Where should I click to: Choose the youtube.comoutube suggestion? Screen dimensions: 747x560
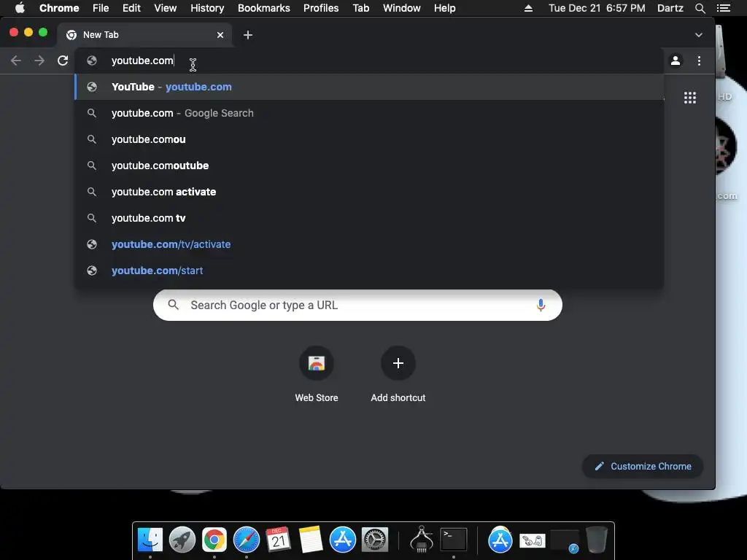click(x=369, y=166)
